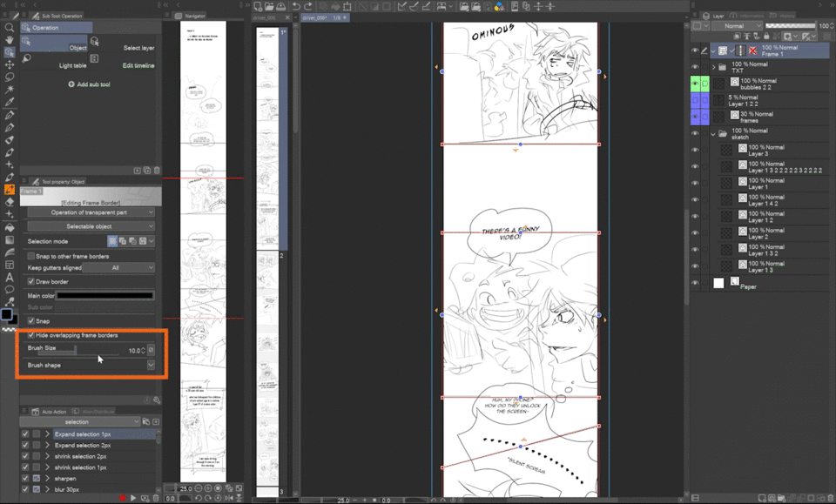Hide the TXT folder layer
Viewport: 836px width, 504px height.
coord(695,67)
